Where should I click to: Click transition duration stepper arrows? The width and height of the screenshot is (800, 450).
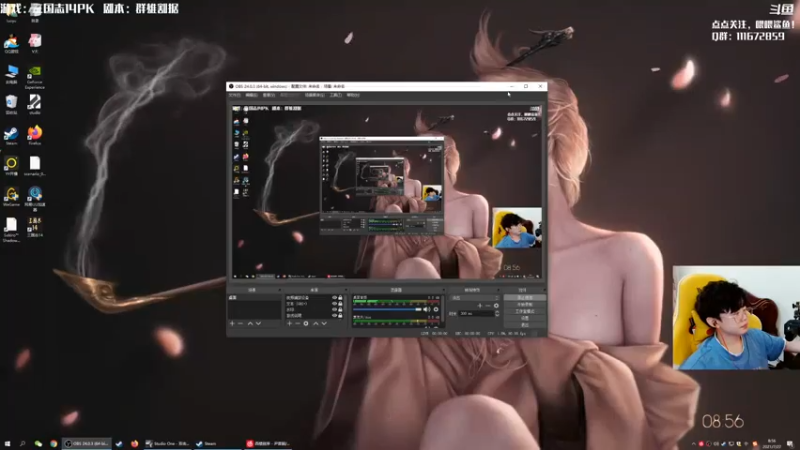[x=497, y=313]
